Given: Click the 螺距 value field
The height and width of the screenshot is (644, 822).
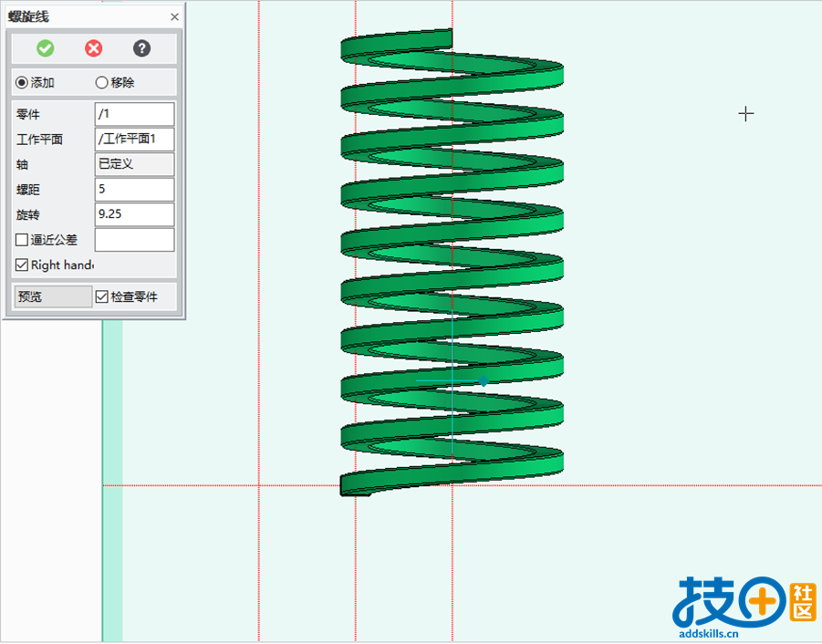Looking at the screenshot, I should point(134,189).
